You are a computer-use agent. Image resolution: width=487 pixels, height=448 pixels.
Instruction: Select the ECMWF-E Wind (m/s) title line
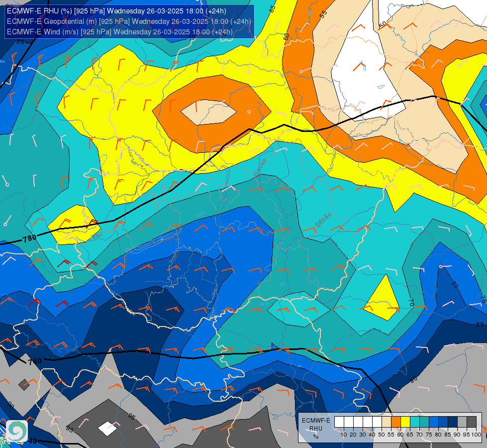point(119,32)
